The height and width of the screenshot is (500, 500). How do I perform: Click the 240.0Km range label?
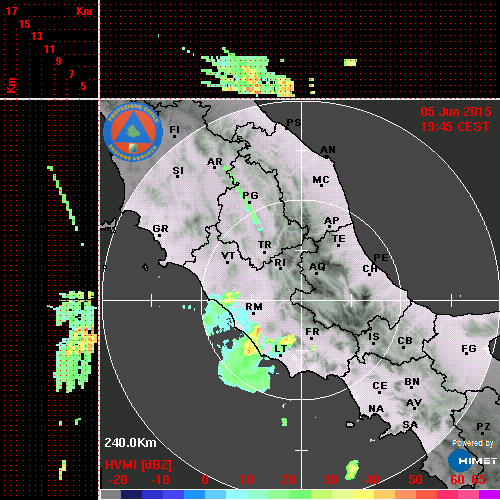coord(130,443)
